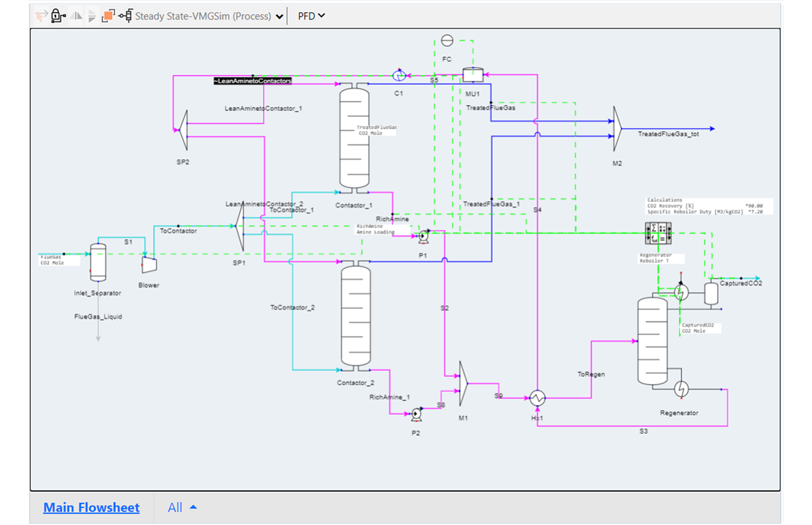Viewport: 812px width, 525px height.
Task: Click the SP2 splitter symbol
Action: [x=183, y=130]
